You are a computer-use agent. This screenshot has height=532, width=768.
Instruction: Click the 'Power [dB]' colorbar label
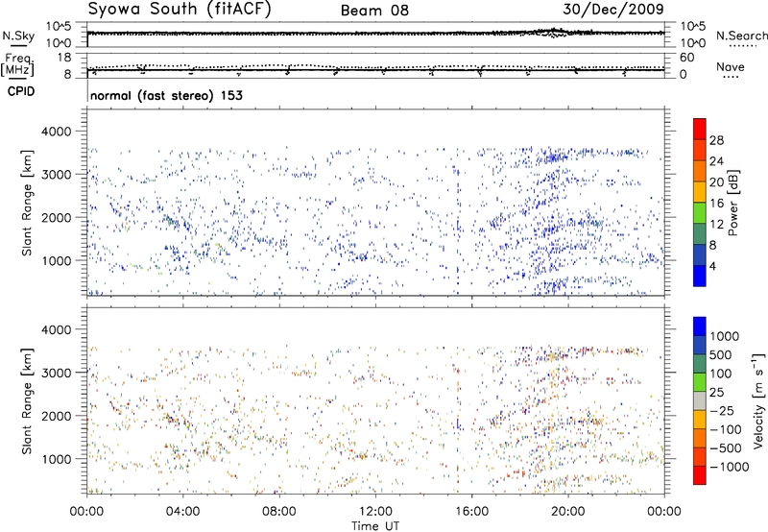click(x=732, y=203)
